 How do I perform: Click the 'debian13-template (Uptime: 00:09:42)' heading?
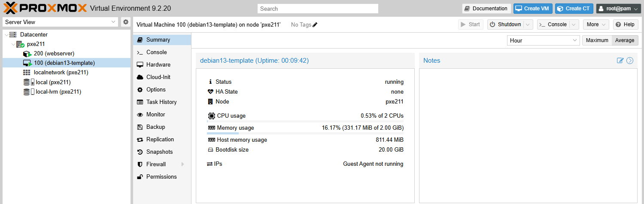tap(254, 61)
